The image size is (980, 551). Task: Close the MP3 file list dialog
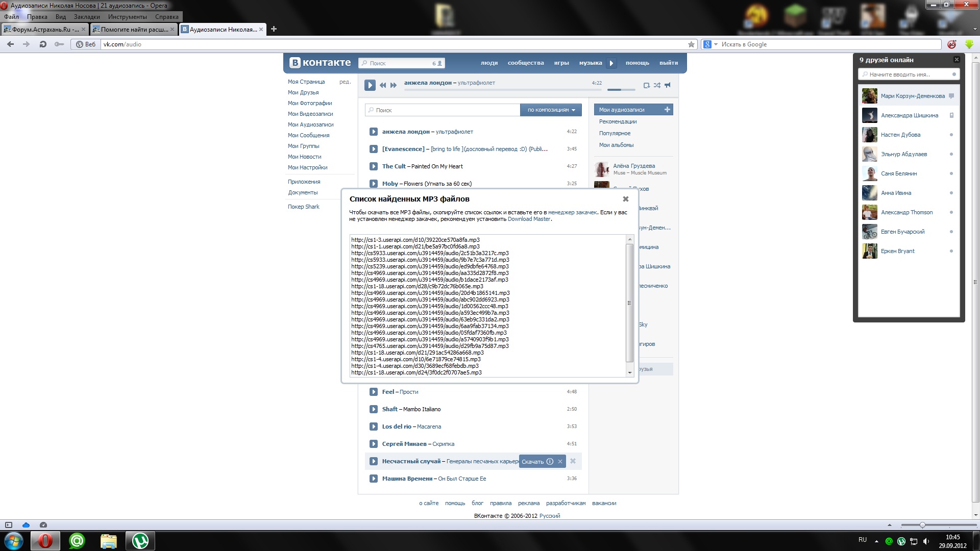625,199
